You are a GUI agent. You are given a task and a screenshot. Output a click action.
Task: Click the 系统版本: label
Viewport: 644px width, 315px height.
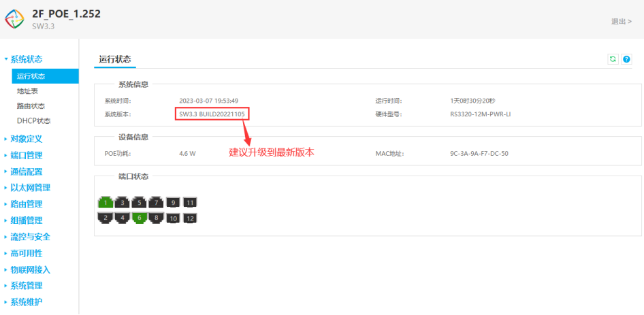pos(118,114)
